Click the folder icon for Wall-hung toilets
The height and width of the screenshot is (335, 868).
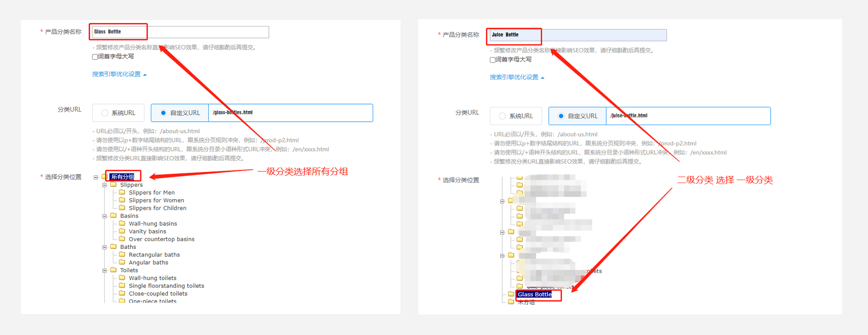tap(122, 277)
